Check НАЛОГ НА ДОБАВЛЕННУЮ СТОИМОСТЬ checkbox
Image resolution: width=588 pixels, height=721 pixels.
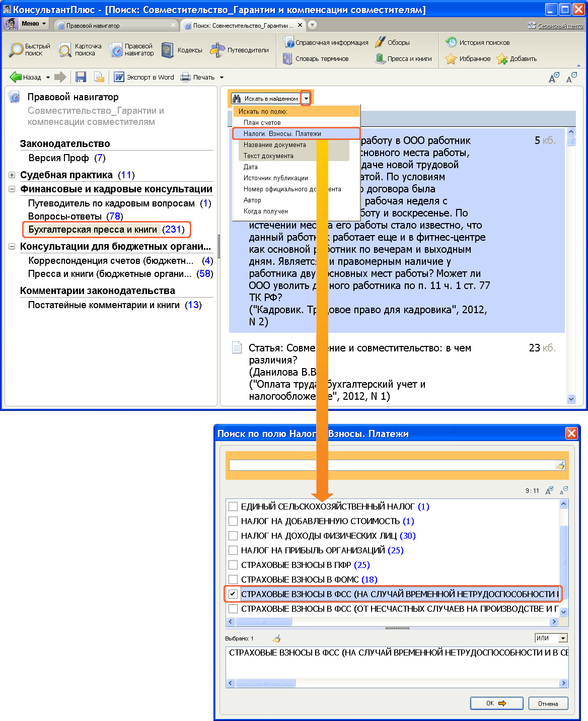pos(233,521)
